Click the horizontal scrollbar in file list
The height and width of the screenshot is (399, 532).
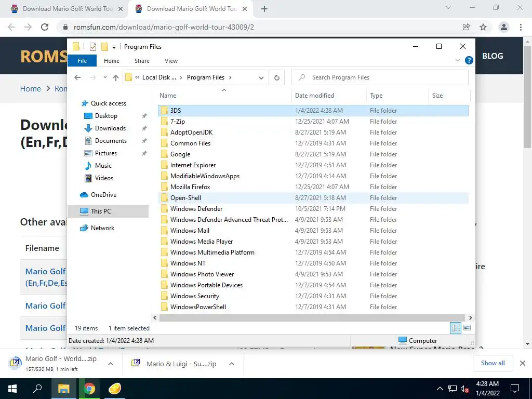pyautogui.click(x=312, y=318)
